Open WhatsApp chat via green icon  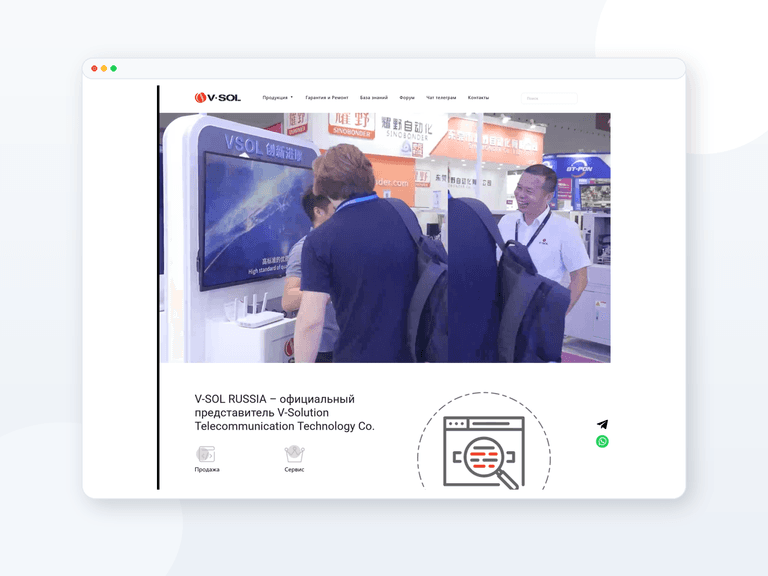[602, 441]
